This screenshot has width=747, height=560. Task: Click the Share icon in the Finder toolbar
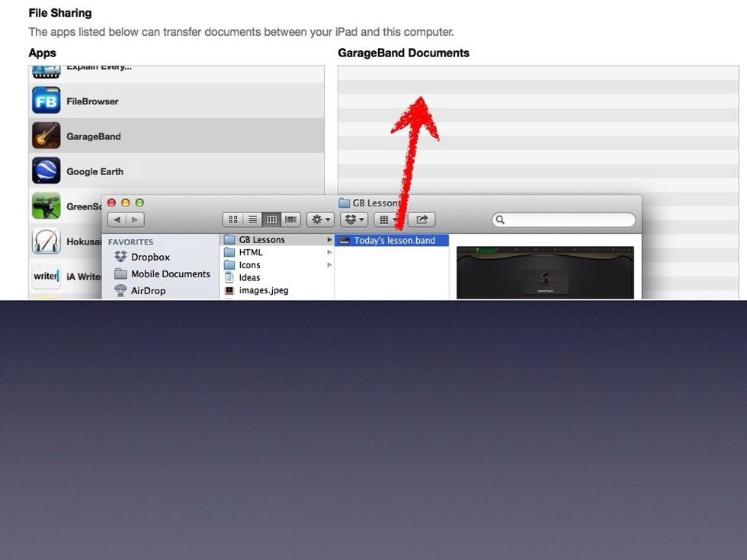coord(421,219)
